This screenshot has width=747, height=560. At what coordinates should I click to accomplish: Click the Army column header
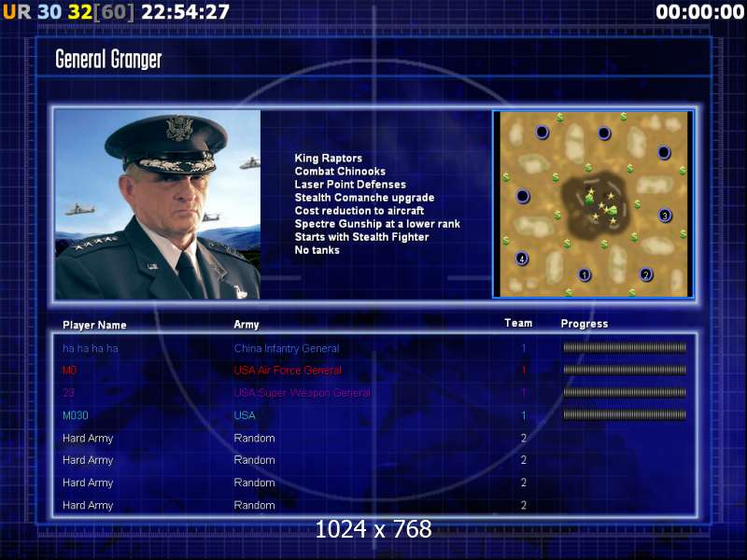247,325
